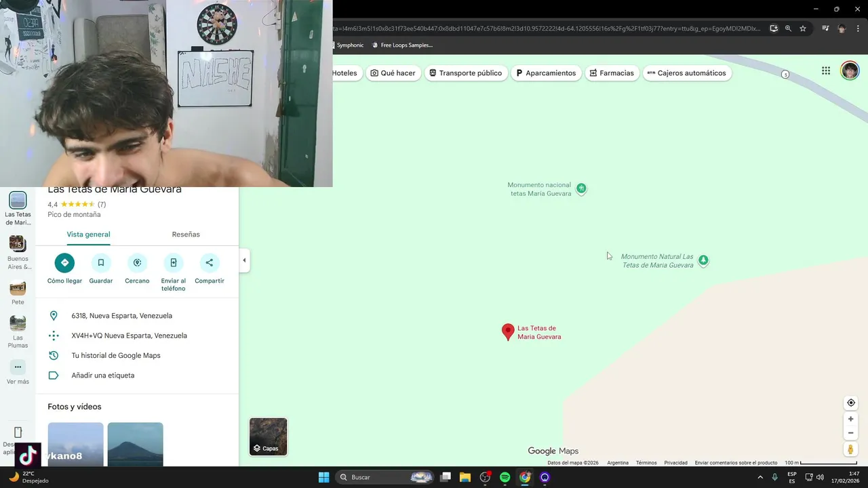Open the Free Loops Samples bookmark
Viewport: 868px width, 488px height.
click(x=402, y=45)
